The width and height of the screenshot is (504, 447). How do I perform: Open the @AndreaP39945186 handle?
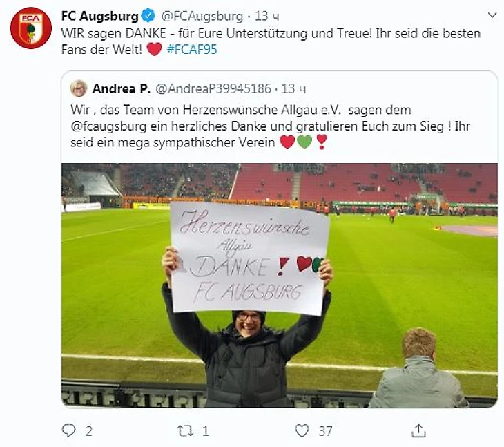[213, 88]
